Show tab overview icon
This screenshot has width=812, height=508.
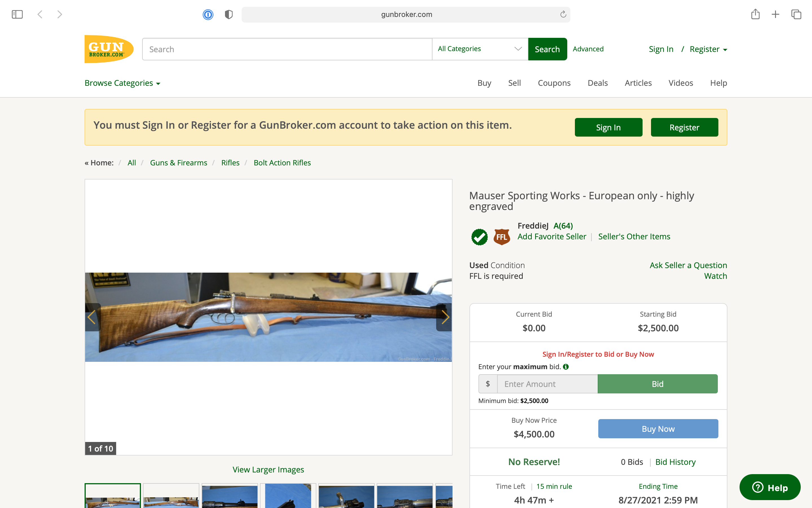click(x=796, y=14)
